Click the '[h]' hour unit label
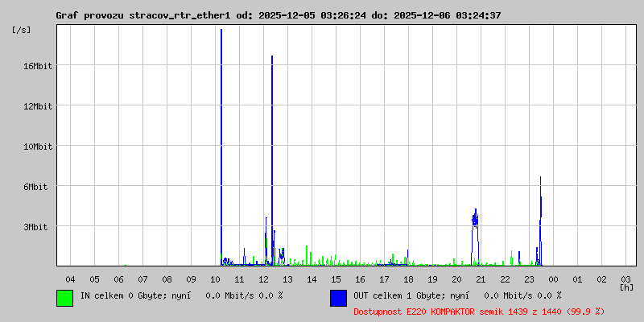 pos(626,287)
